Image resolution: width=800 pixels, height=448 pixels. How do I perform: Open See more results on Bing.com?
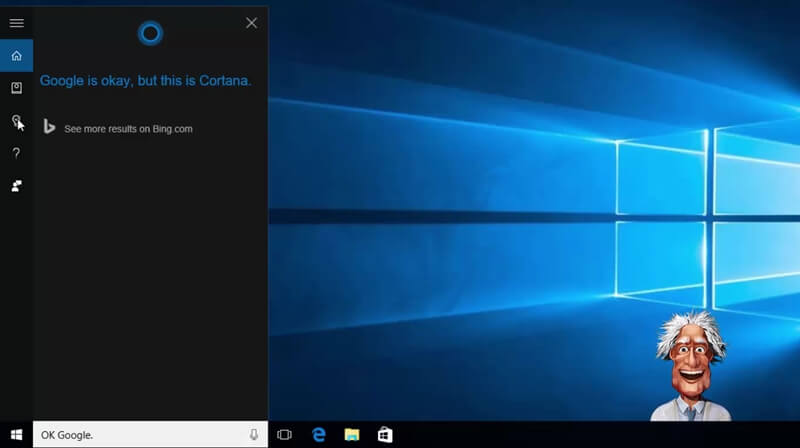[129, 129]
